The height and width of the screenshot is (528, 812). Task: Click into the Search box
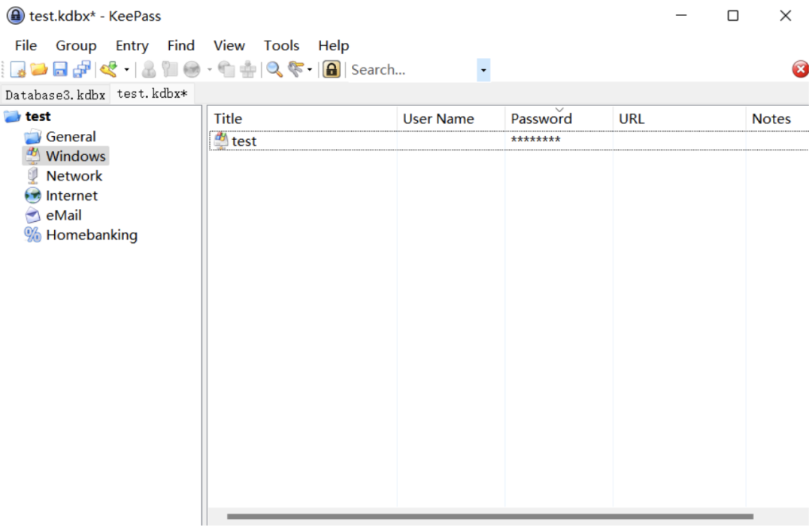pyautogui.click(x=412, y=70)
